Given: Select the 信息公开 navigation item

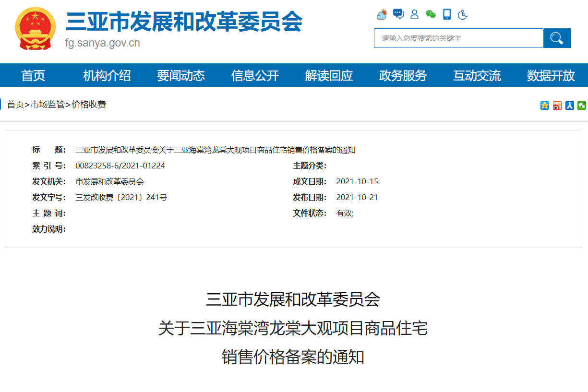Looking at the screenshot, I should (255, 75).
